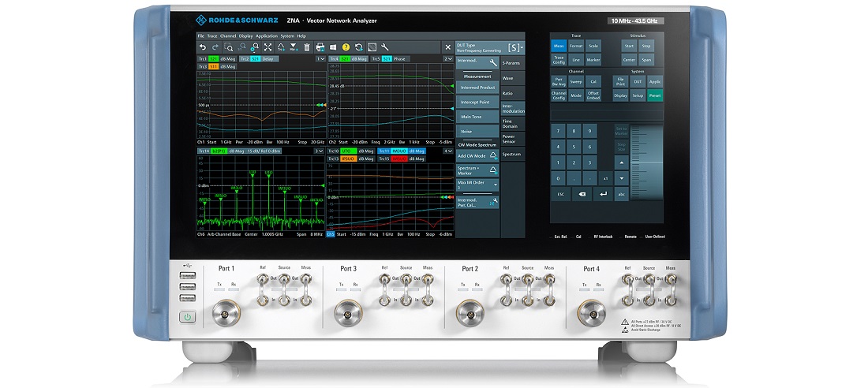The image size is (868, 388).
Task: Open diagram 3 selector dropdown
Action: click(x=320, y=151)
